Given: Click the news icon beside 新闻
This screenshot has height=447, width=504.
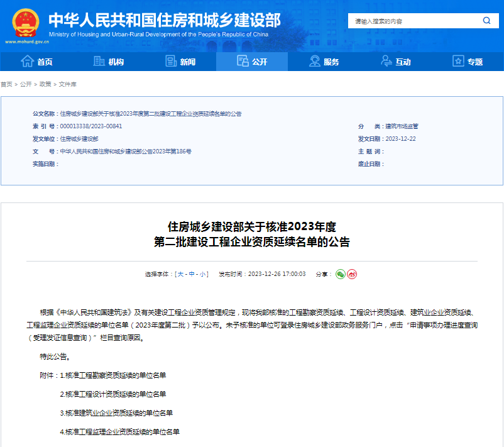Looking at the screenshot, I should [170, 61].
